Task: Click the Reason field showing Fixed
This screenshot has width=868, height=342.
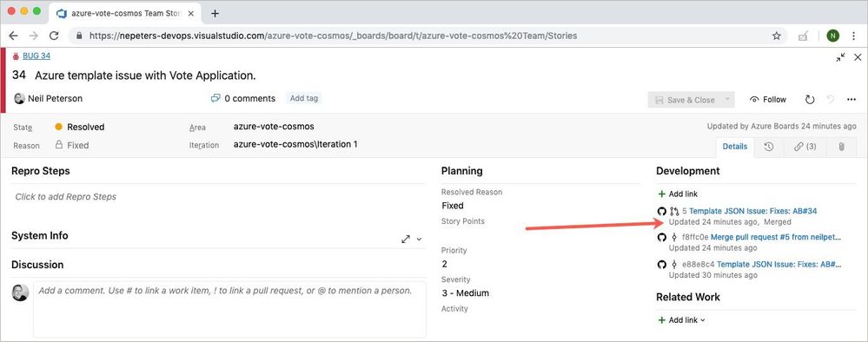Action: [72, 145]
